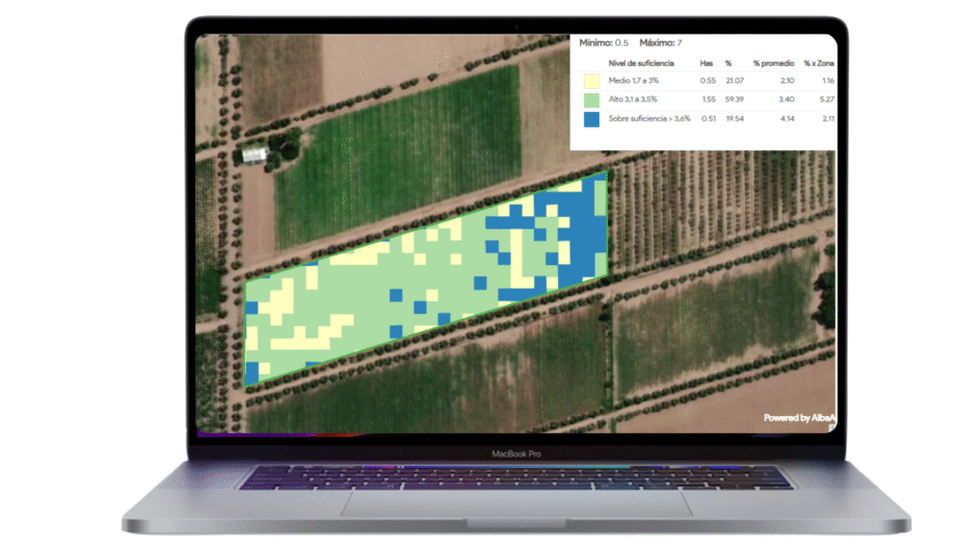This screenshot has height=551, width=980.
Task: Click the 5.27 zona value cell
Action: 827,99
